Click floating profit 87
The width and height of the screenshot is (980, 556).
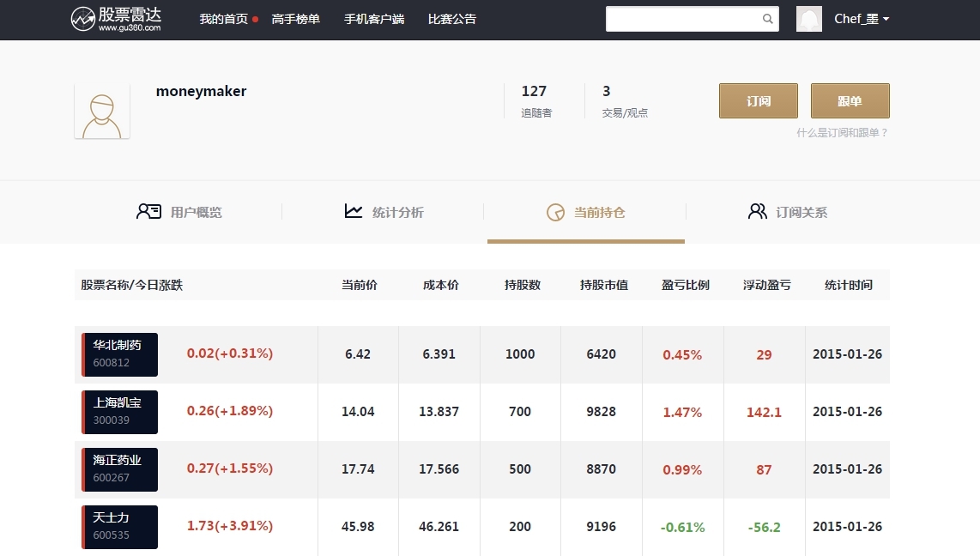coord(764,470)
